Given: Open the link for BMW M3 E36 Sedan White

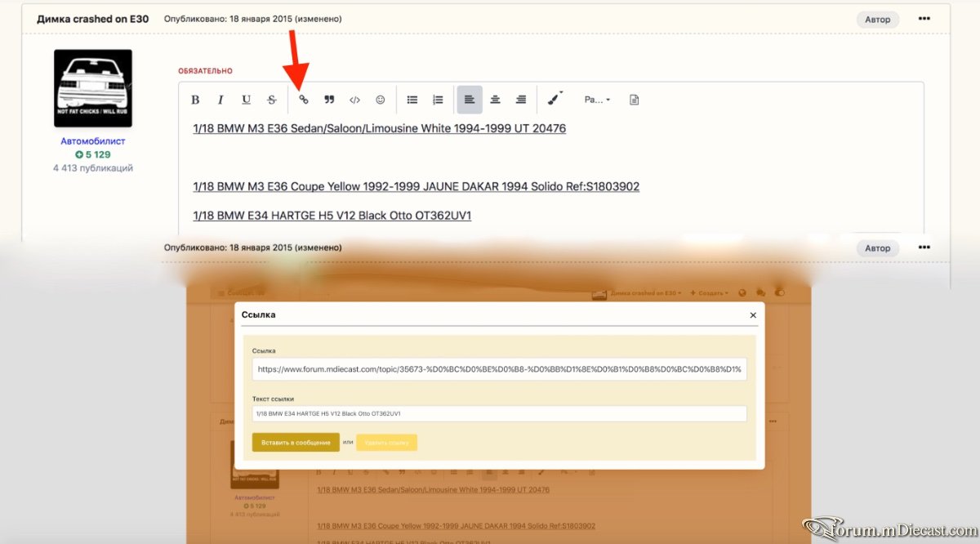Looking at the screenshot, I should 380,128.
